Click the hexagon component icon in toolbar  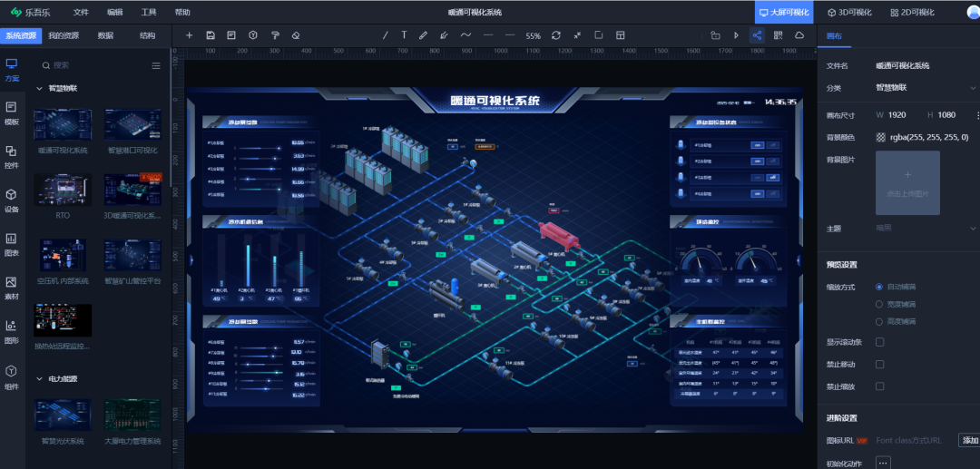tap(253, 35)
